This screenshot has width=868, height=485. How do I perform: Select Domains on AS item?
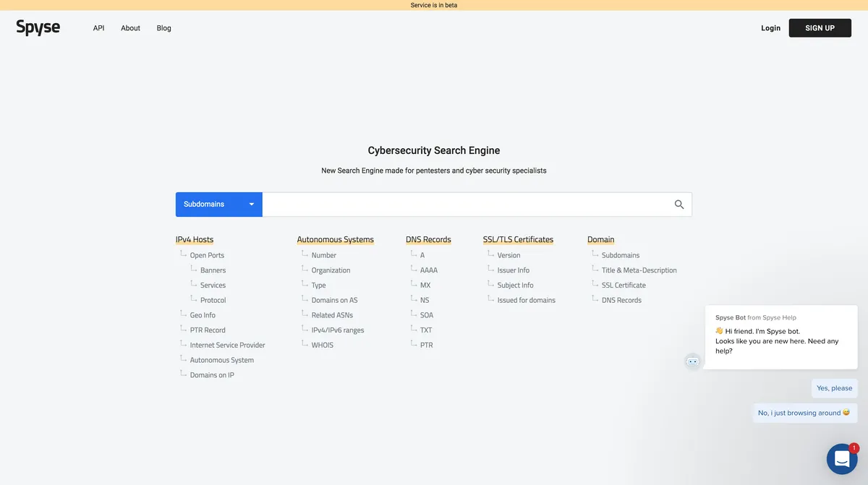pos(334,300)
